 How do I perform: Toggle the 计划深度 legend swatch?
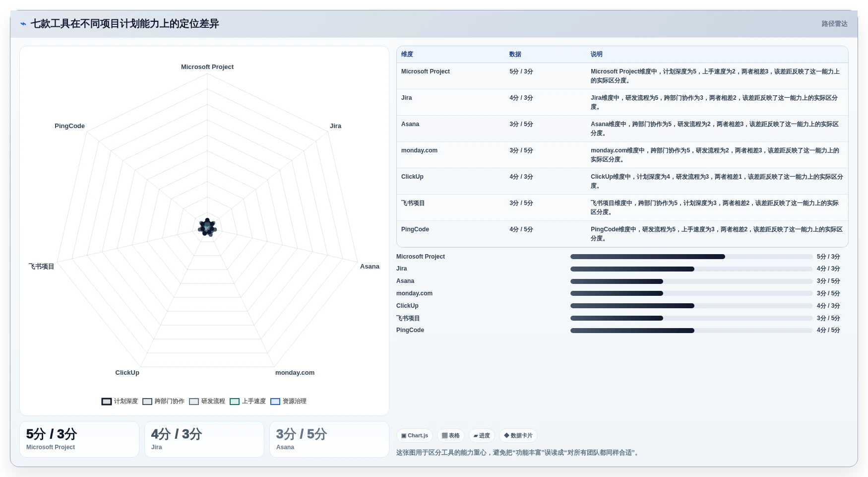tap(107, 402)
